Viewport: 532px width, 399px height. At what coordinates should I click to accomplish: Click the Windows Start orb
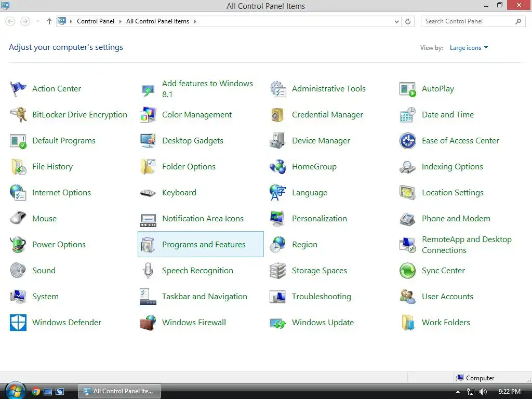(14, 391)
